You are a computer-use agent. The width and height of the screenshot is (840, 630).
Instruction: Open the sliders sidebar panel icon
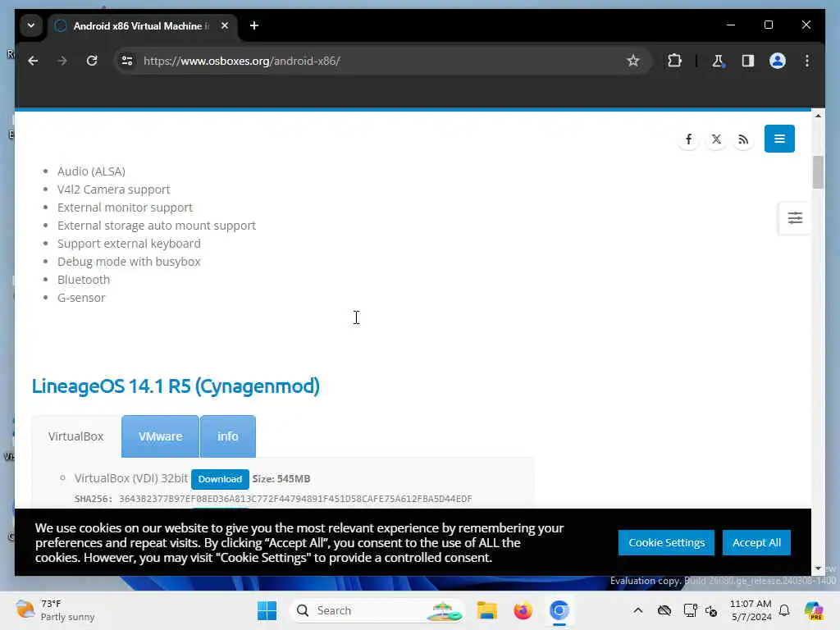point(794,218)
